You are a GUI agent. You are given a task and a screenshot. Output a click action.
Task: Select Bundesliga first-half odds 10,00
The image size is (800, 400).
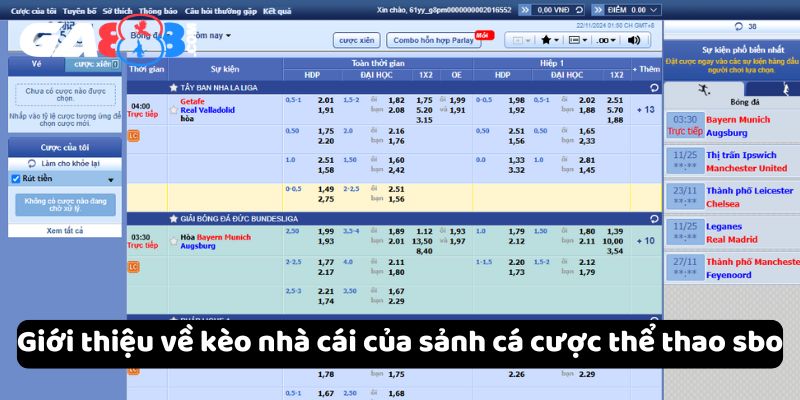[x=613, y=241]
